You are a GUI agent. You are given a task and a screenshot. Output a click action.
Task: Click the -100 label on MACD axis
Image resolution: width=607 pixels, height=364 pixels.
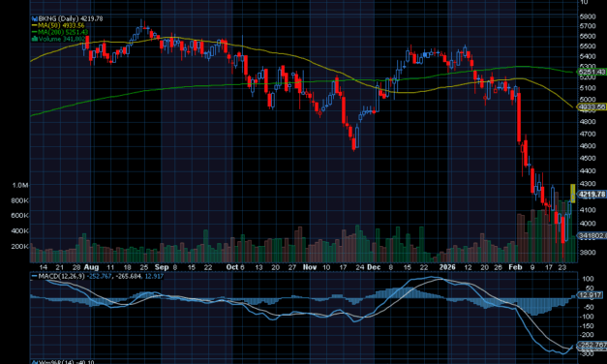(x=587, y=317)
